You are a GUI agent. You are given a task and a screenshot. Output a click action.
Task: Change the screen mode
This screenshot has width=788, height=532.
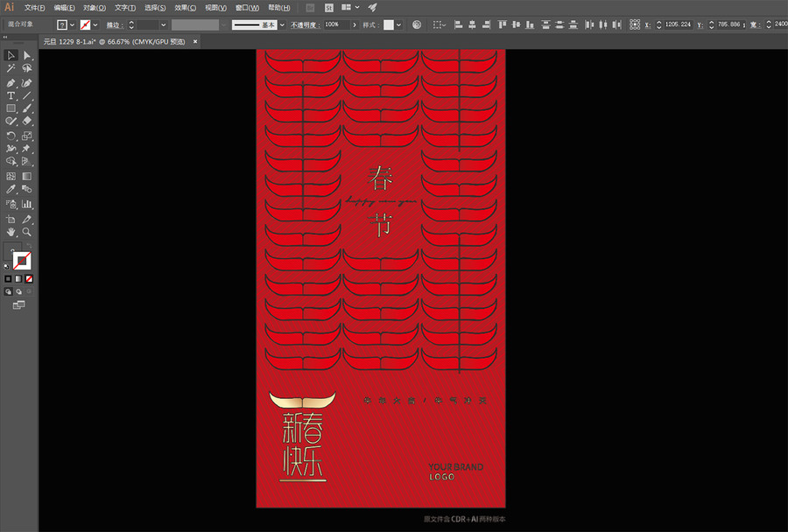coord(18,304)
